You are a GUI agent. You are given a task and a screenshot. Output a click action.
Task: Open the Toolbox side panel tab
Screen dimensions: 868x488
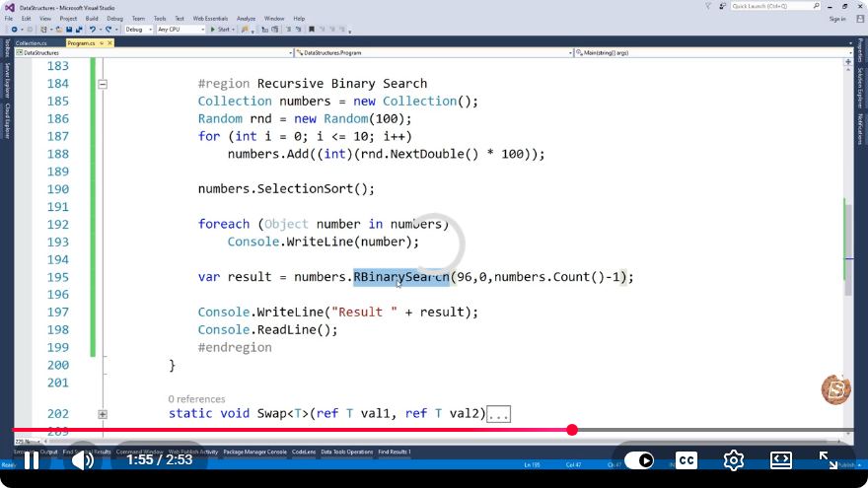pyautogui.click(x=7, y=47)
